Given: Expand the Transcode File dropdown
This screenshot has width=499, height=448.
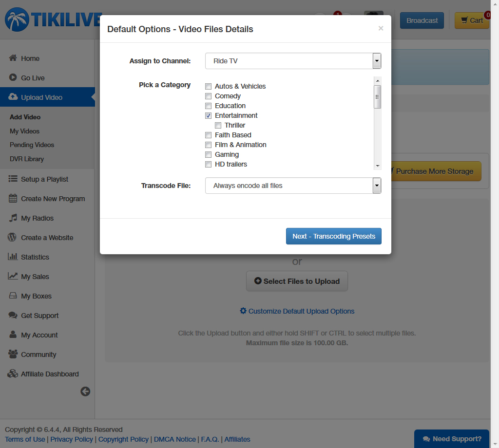Looking at the screenshot, I should (x=293, y=186).
